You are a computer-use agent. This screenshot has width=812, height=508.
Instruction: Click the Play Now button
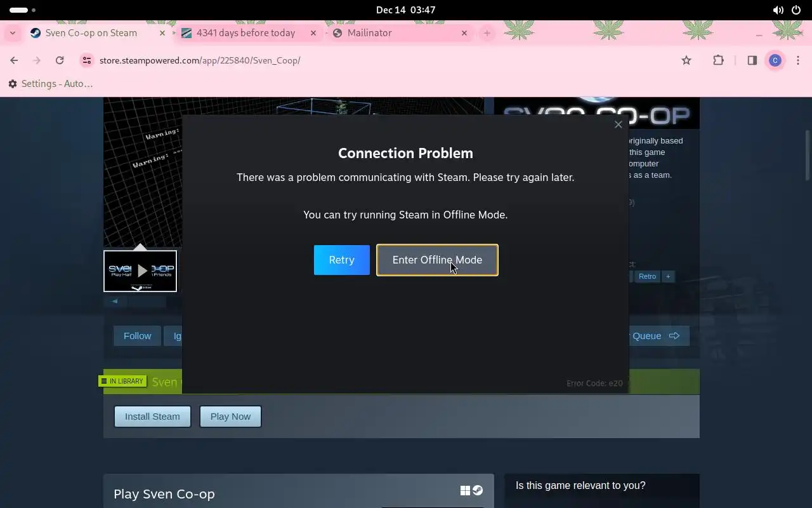230,417
